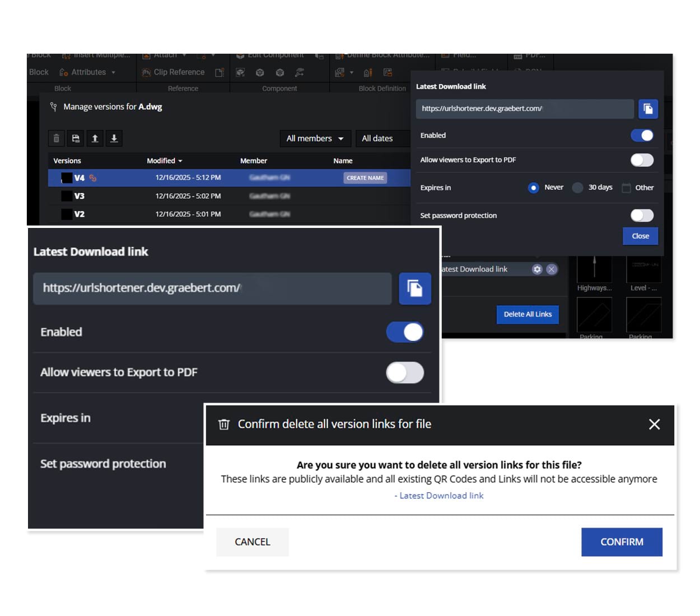This screenshot has width=700, height=616.
Task: Open the All members filter dropdown
Action: (x=315, y=138)
